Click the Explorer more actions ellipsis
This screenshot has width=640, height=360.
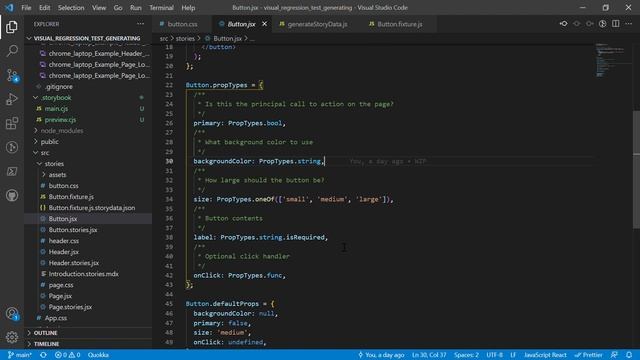point(140,24)
